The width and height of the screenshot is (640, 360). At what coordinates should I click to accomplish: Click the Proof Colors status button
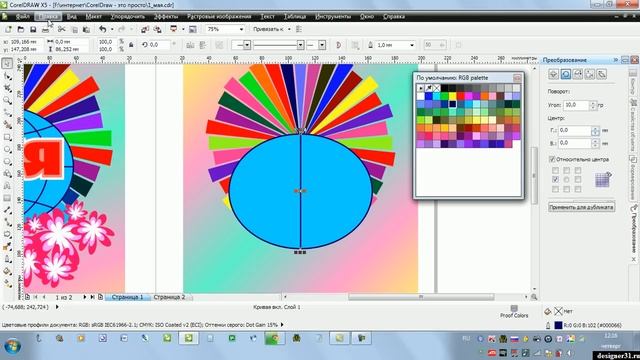pyautogui.click(x=514, y=312)
